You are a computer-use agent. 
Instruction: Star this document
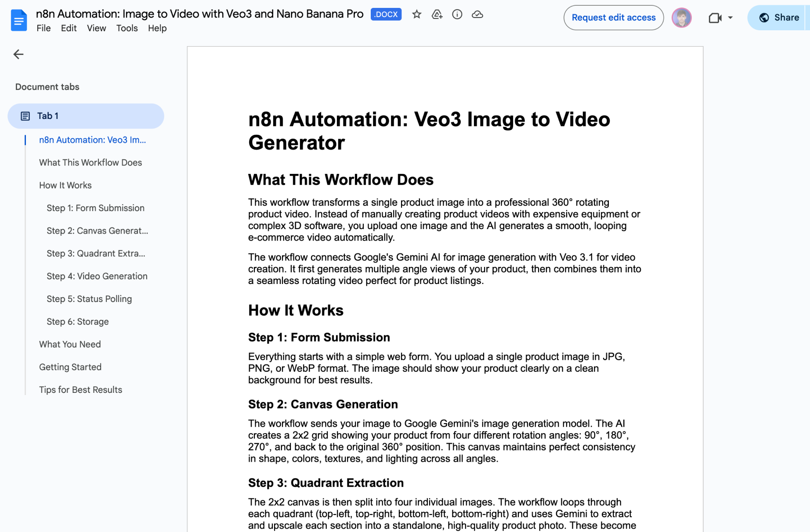(x=416, y=14)
